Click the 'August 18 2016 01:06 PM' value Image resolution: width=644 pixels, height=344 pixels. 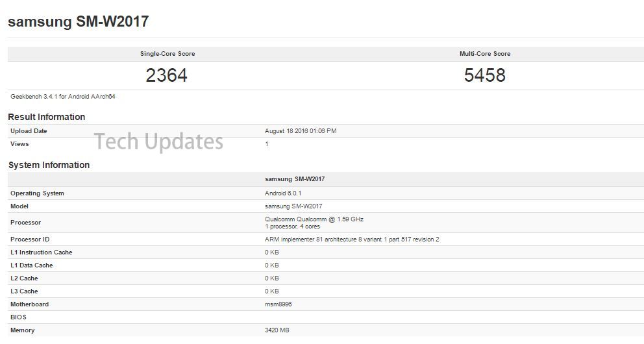301,131
